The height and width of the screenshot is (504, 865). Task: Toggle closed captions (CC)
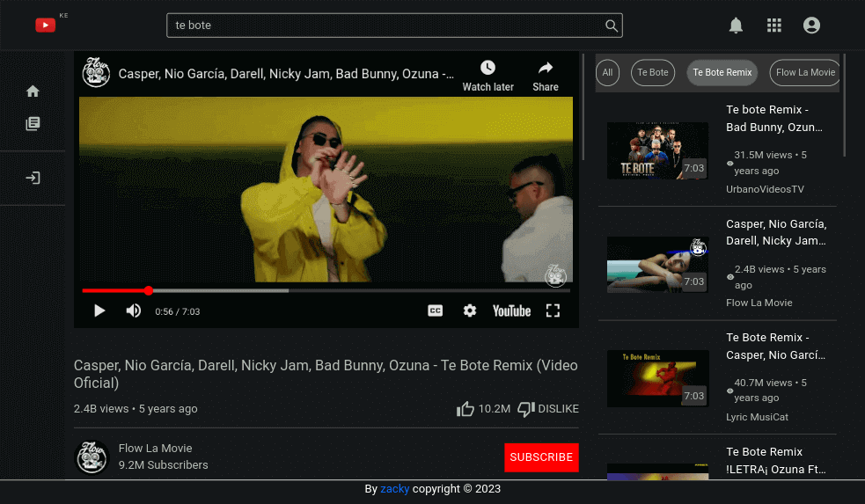click(x=436, y=311)
